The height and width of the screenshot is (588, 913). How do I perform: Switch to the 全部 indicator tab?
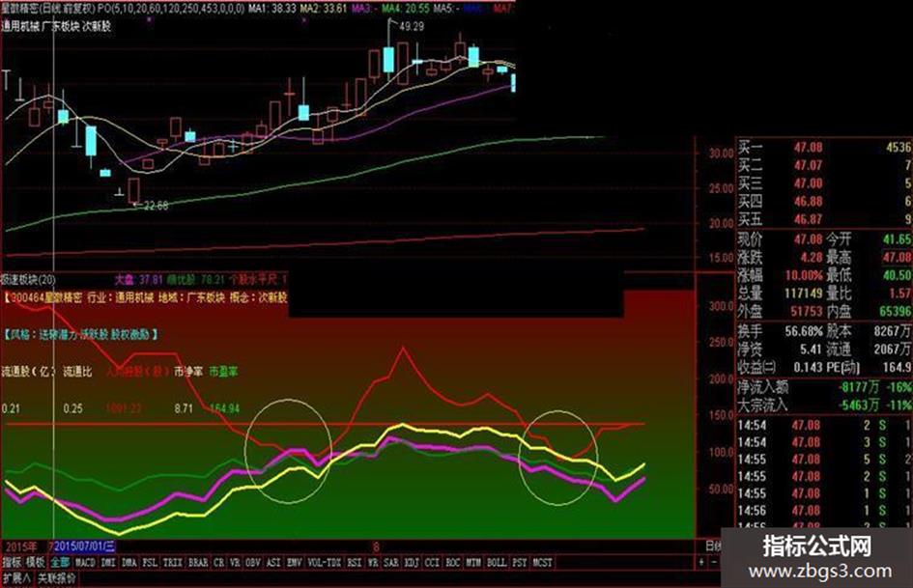point(60,562)
